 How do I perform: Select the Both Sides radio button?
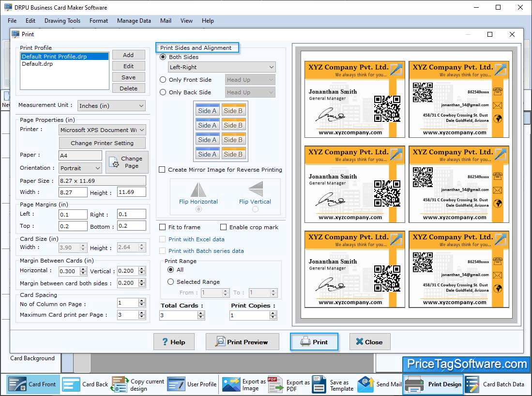(163, 57)
